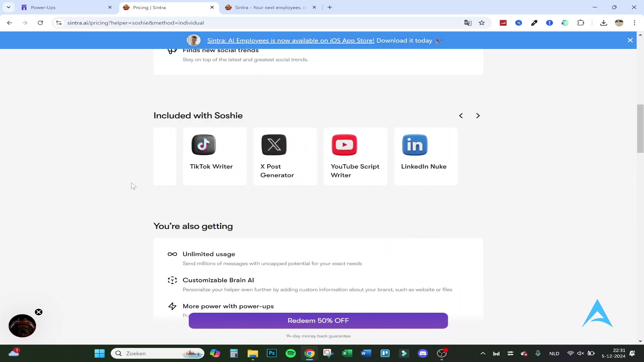The height and width of the screenshot is (362, 644).
Task: Select the X Post Generator card title
Action: (277, 171)
